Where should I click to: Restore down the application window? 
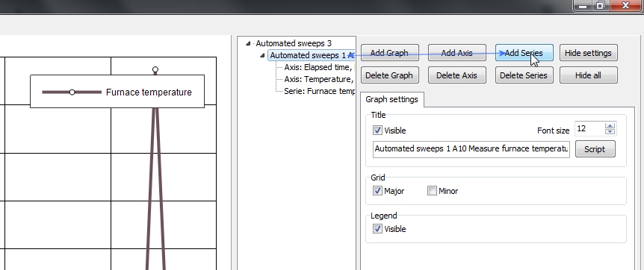[601, 6]
